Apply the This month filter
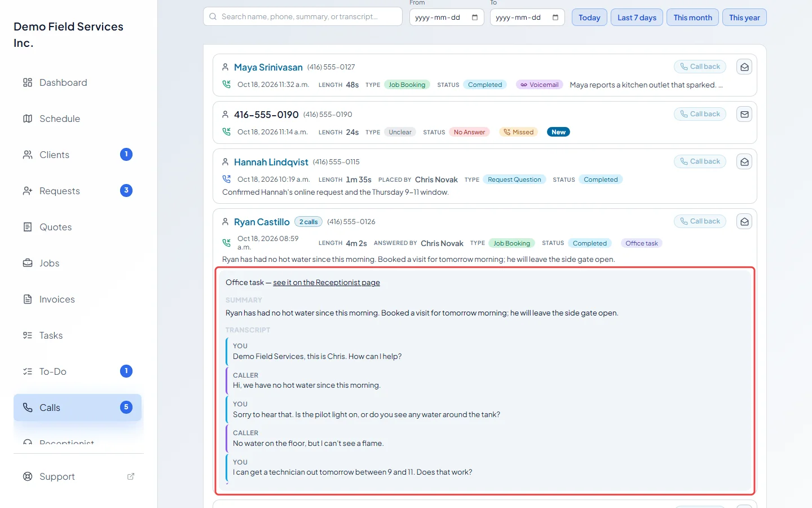The image size is (812, 508). pos(692,17)
